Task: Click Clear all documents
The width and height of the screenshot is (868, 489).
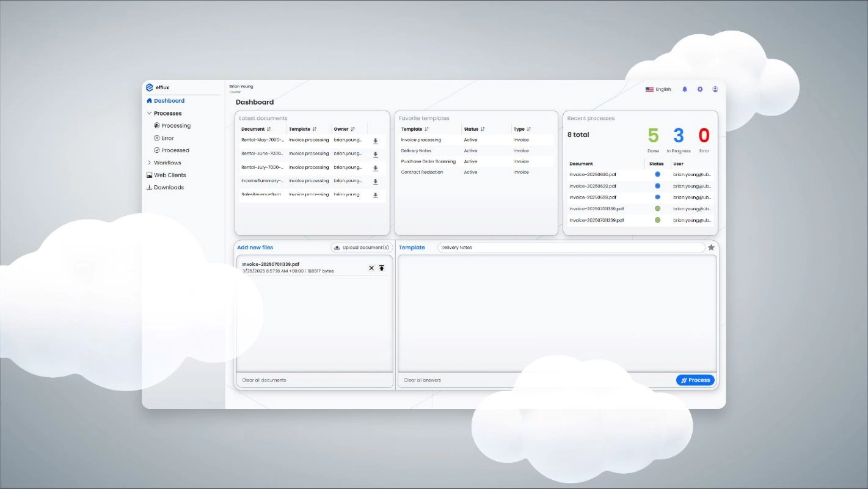Action: pyautogui.click(x=265, y=380)
